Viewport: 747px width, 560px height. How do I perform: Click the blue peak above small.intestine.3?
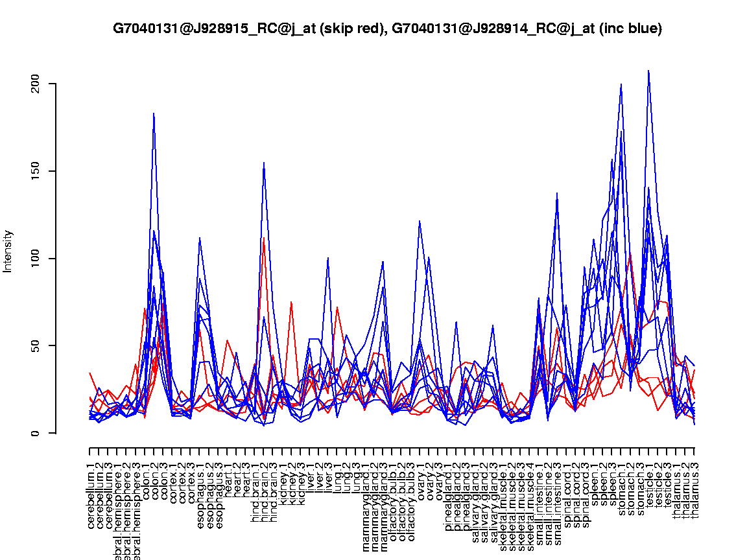[557, 193]
